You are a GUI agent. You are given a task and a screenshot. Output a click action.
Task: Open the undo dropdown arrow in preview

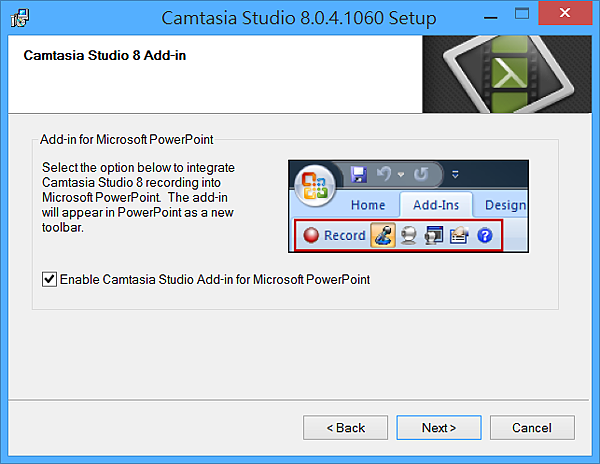pyautogui.click(x=401, y=175)
